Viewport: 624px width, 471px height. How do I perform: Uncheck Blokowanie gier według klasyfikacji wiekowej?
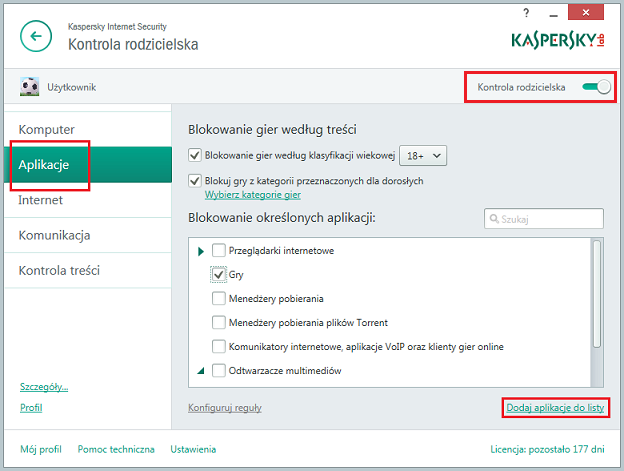(195, 155)
